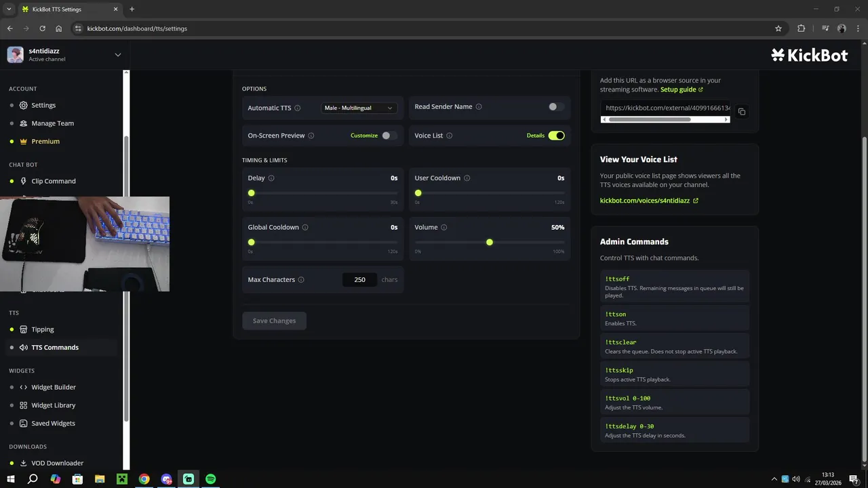Open the VOD Downloader download item
The width and height of the screenshot is (868, 488).
click(57, 463)
